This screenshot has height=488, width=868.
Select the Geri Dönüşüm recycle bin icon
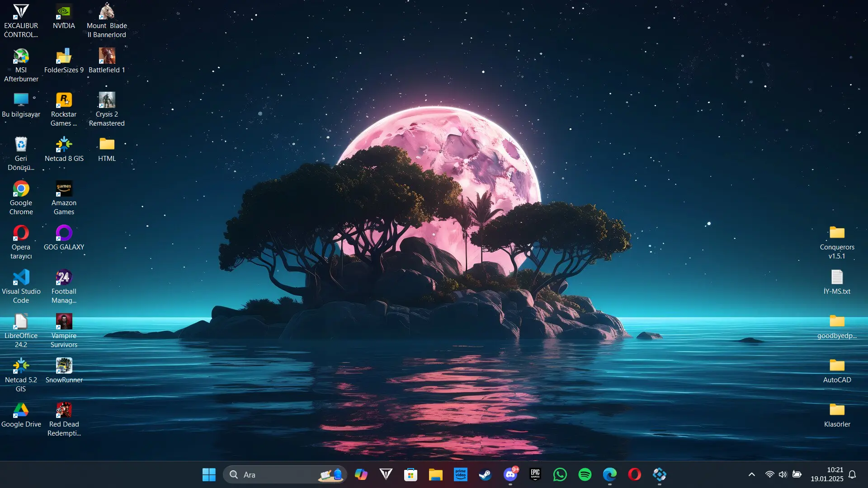pyautogui.click(x=21, y=154)
